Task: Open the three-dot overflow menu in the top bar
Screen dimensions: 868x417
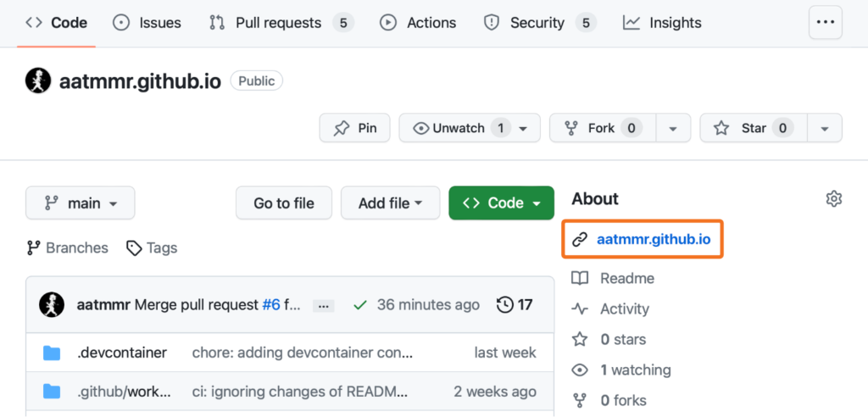Action: tap(826, 22)
